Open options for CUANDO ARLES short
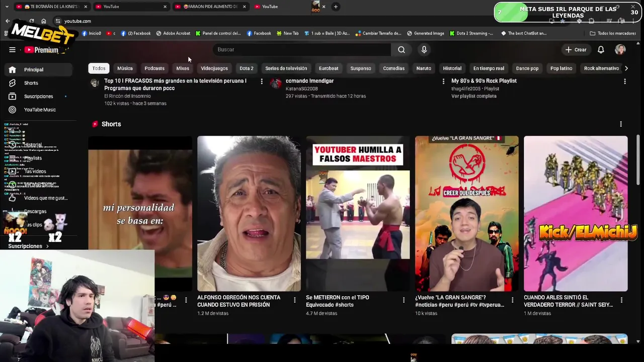Viewport: 644px width, 362px height. 621,300
